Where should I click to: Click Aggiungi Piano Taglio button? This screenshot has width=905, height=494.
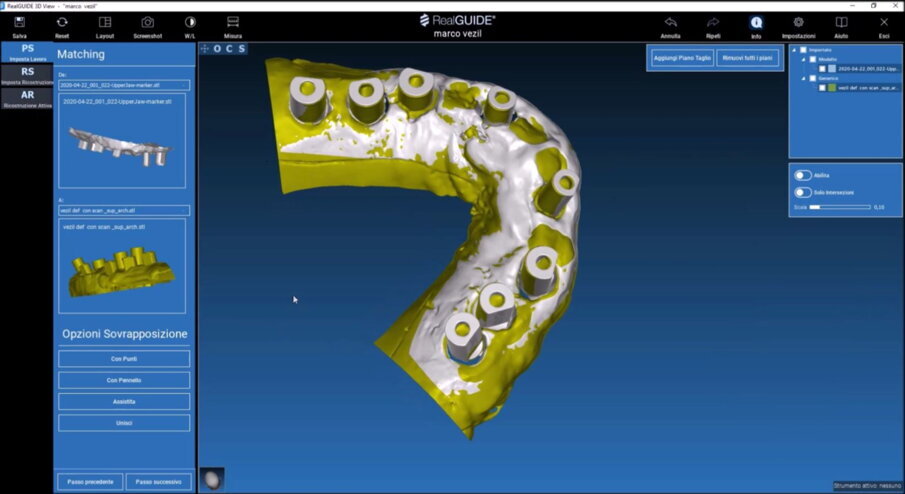tap(682, 58)
